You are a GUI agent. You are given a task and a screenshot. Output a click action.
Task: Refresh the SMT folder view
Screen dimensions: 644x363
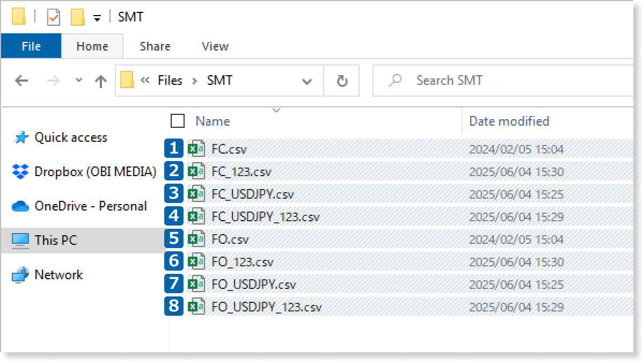(342, 81)
